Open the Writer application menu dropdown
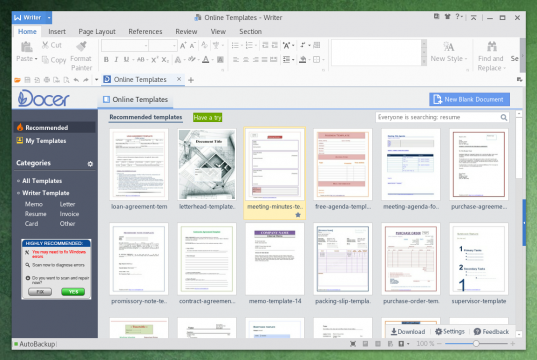Viewport: 537px width, 360px height. 49,17
